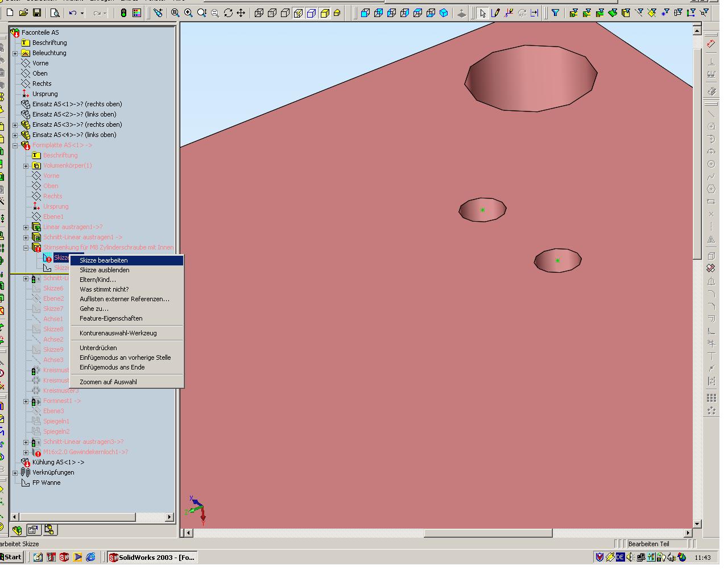
Task: Select the Zoom to Fit magnifier tool
Action: pos(175,13)
